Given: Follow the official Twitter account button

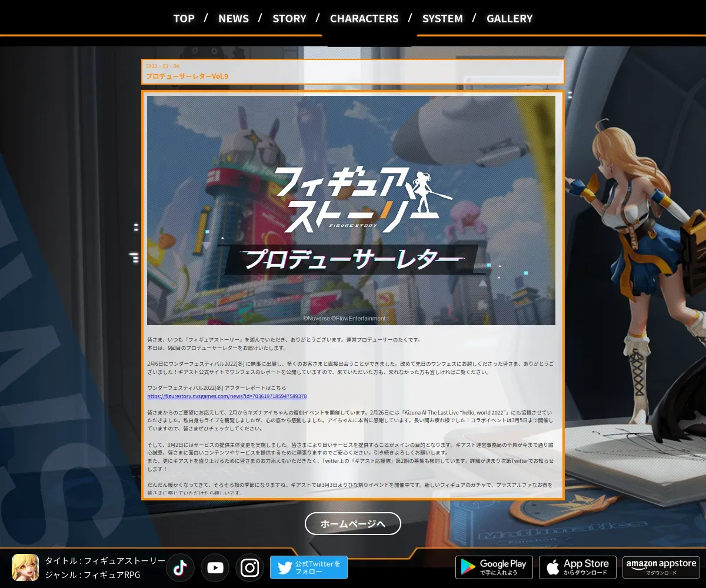Looking at the screenshot, I should 309,567.
